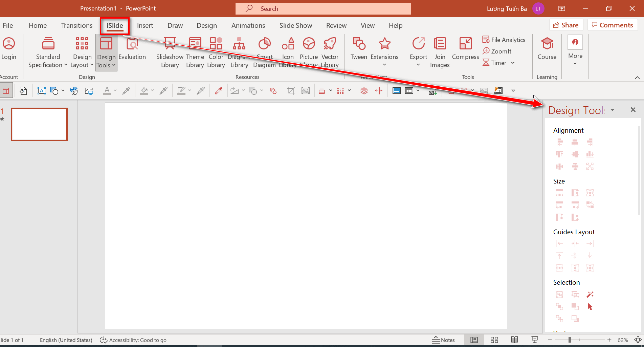Launch the ZoomIt tool
The width and height of the screenshot is (644, 347).
point(497,51)
